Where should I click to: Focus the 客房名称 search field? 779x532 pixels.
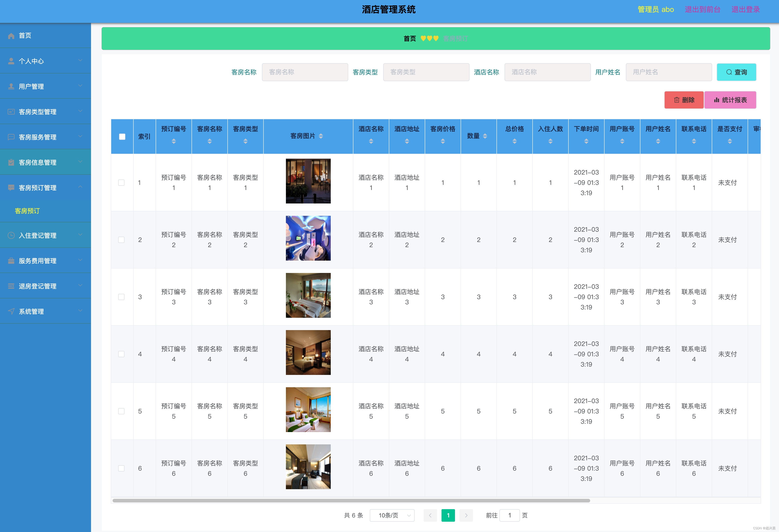pos(305,72)
